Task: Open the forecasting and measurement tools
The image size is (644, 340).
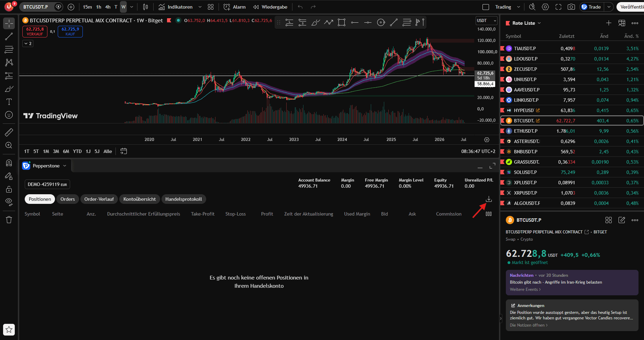Action: coord(9,76)
